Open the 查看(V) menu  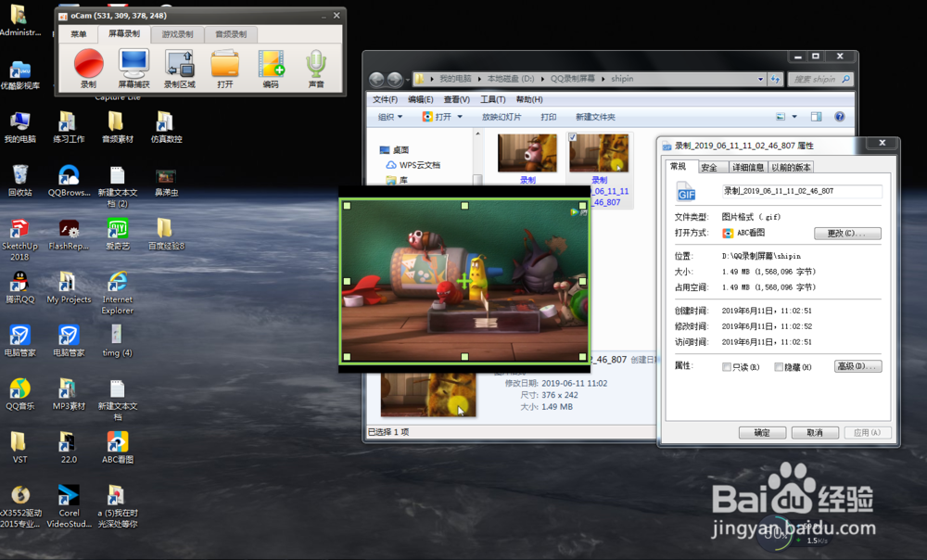[x=456, y=99]
